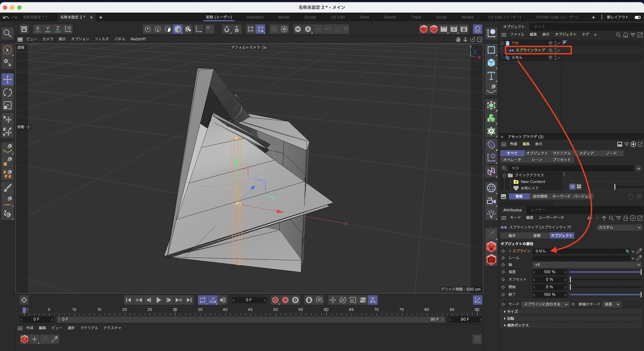Viewport: 644px width, 351px height.
Task: Click the record active objects button
Action: tap(275, 300)
